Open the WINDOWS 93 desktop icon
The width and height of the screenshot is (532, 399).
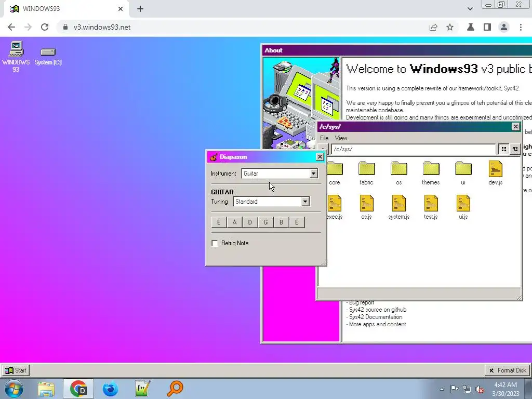click(x=16, y=56)
